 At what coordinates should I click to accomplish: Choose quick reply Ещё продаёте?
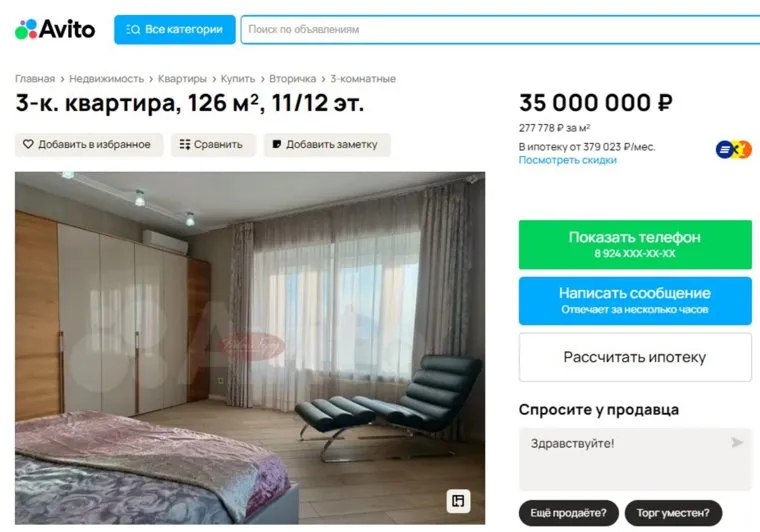click(569, 513)
